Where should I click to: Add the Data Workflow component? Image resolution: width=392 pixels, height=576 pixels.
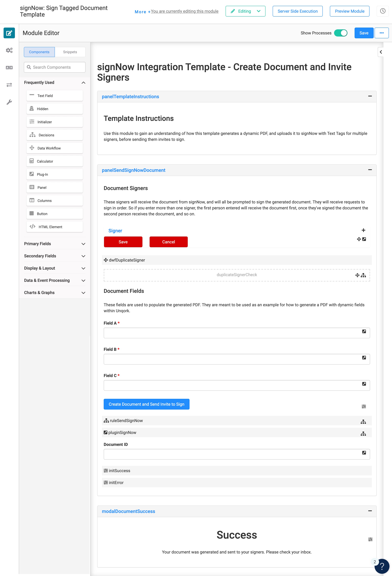(55, 148)
